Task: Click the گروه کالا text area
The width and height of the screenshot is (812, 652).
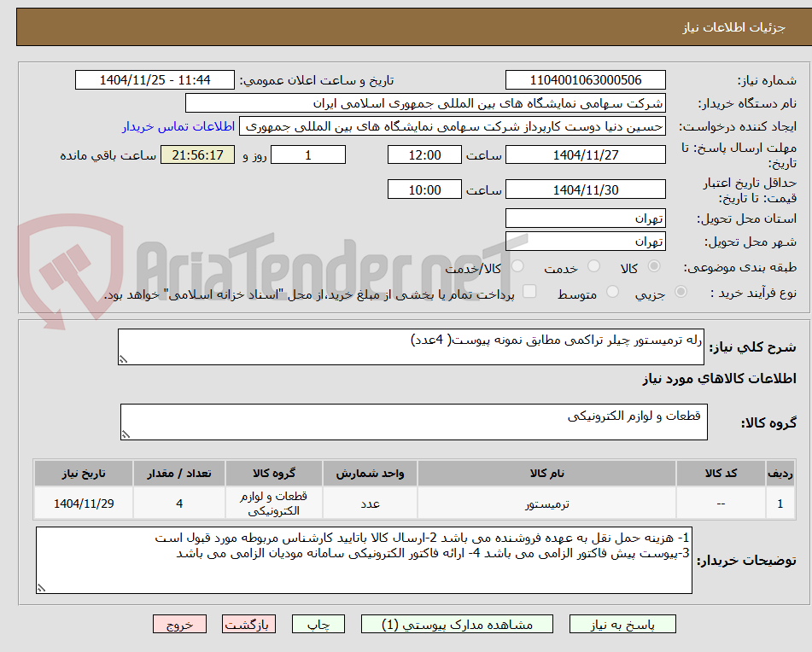Action: (x=414, y=422)
